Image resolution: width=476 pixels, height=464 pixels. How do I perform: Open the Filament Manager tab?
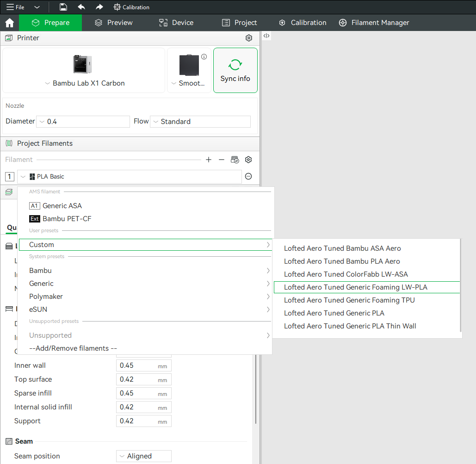coord(374,23)
